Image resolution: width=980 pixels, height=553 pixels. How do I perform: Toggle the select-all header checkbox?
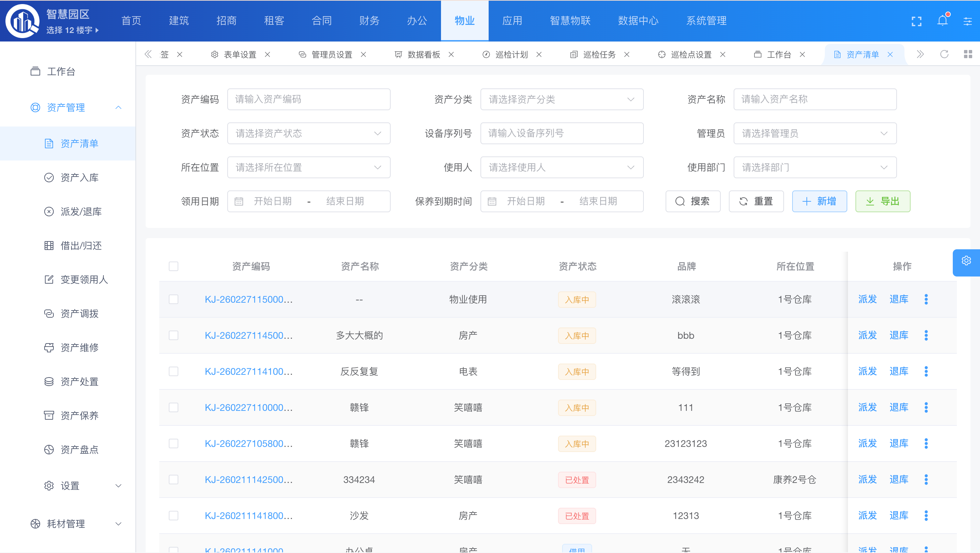pos(174,266)
